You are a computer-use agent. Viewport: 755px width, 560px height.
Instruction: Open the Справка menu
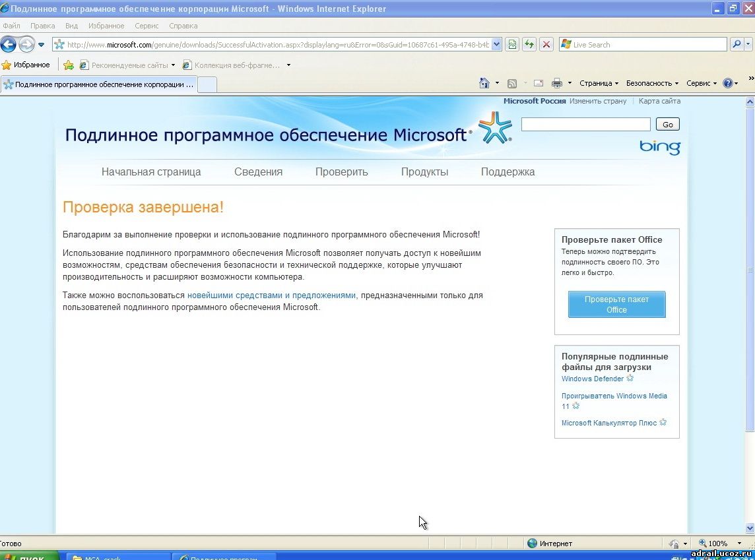tap(183, 26)
